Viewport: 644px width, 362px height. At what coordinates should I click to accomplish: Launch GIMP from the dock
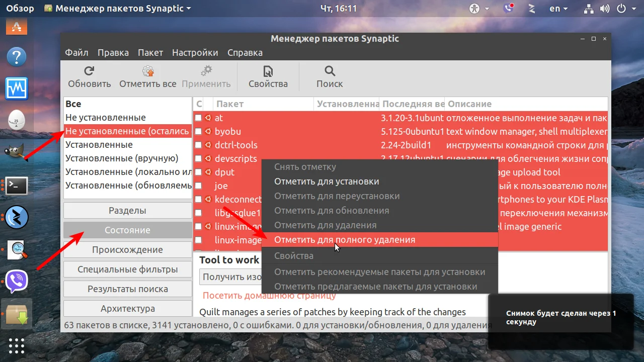[17, 152]
